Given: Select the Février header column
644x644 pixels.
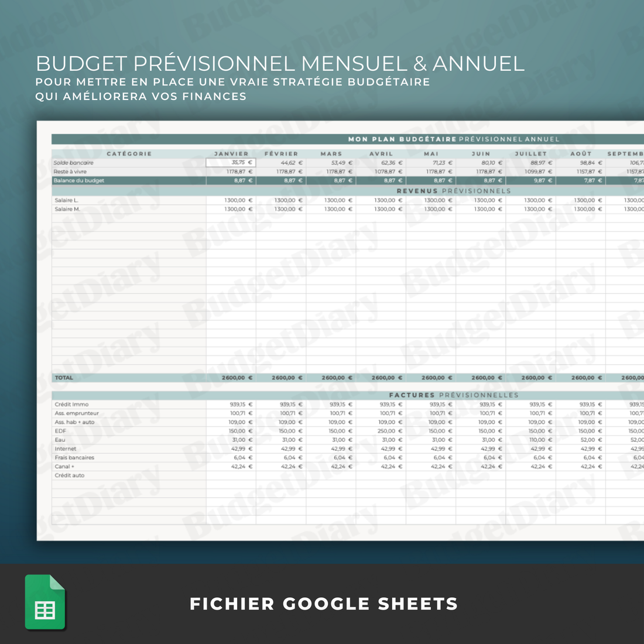Looking at the screenshot, I should [280, 153].
